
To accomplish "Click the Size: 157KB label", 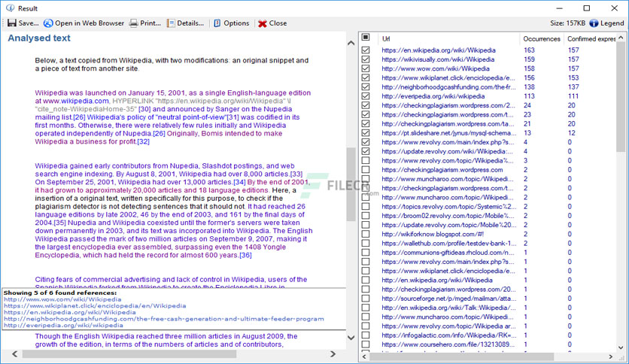I will [x=567, y=23].
